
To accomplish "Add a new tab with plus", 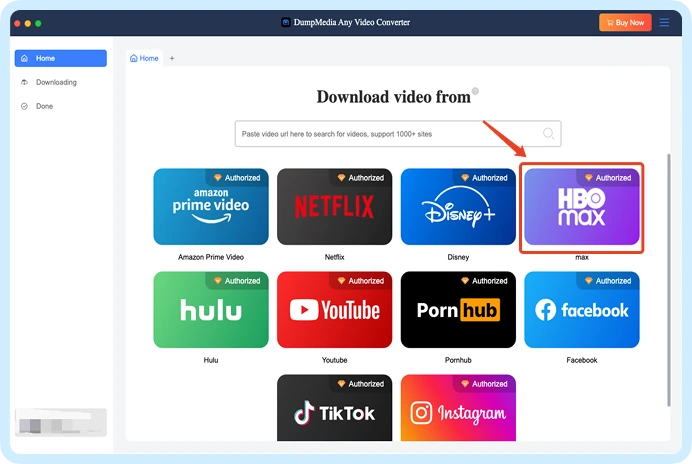I will [x=172, y=58].
